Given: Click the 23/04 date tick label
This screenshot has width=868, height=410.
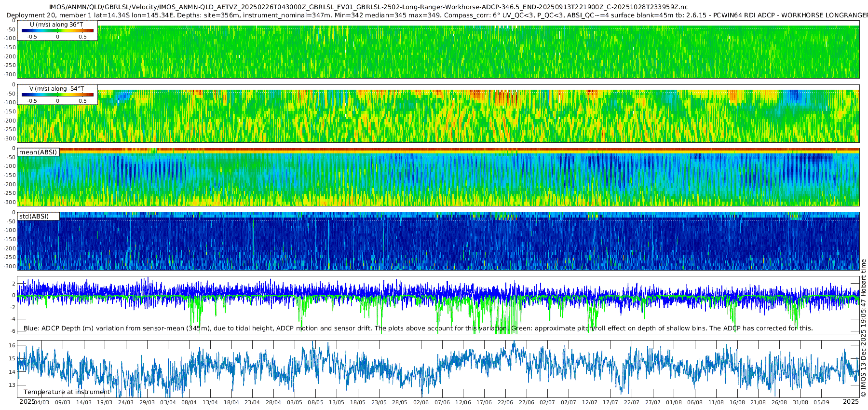Looking at the screenshot, I should tap(252, 402).
